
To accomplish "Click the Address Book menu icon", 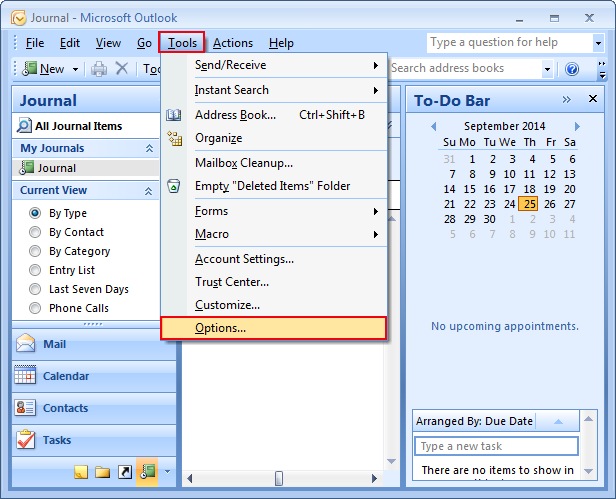I will 174,115.
